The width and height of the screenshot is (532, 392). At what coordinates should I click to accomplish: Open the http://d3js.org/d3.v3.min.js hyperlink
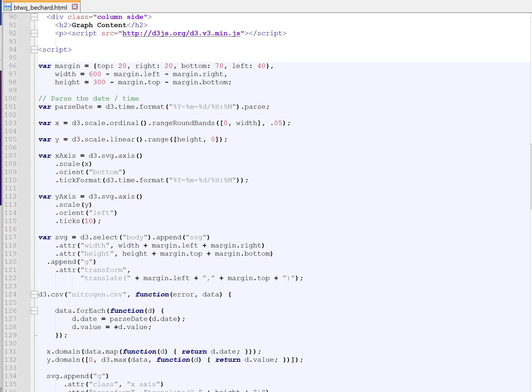click(182, 33)
